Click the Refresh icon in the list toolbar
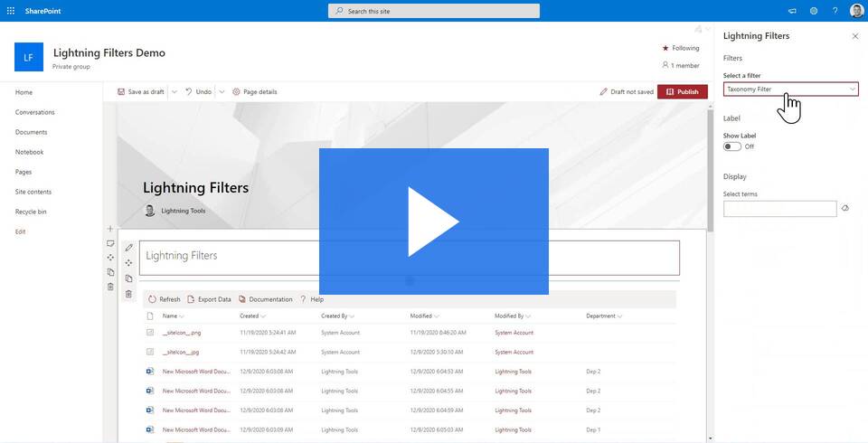This screenshot has height=443, width=868. point(152,299)
